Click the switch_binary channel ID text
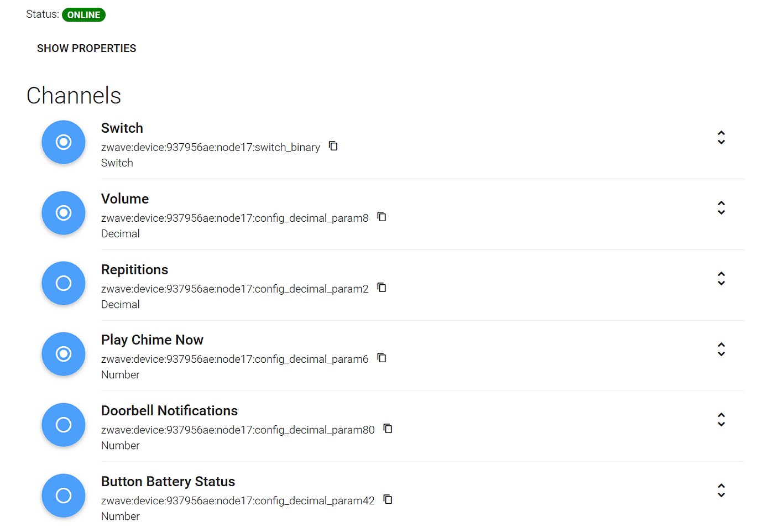The width and height of the screenshot is (763, 532). 210,147
